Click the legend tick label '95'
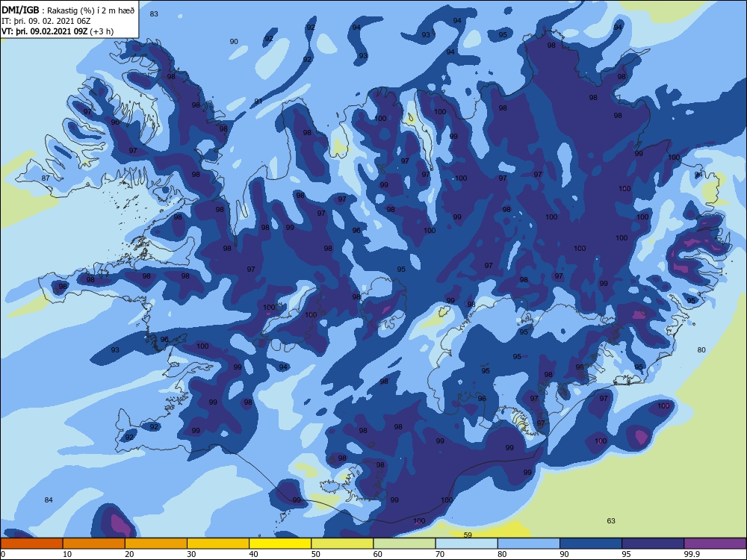747x560 pixels. point(627,554)
